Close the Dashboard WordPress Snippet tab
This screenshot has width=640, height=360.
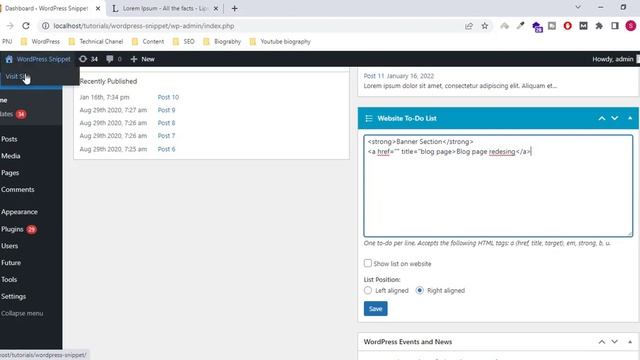98,8
